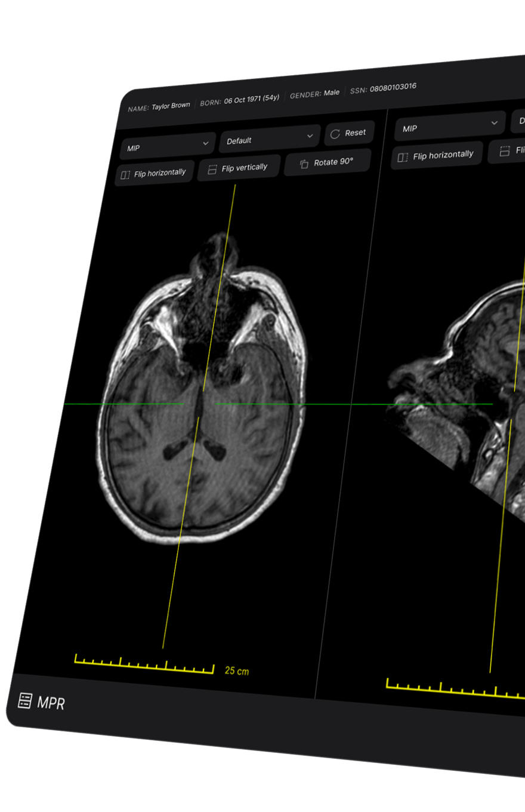Click Flip horizontally icon in left viewport
Viewport: 525px width, 812px height.
click(125, 175)
